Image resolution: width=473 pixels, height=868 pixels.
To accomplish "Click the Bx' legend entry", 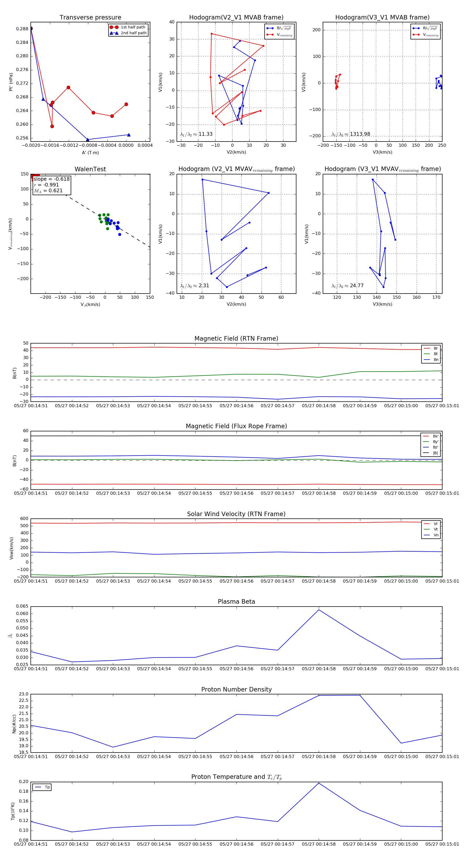I will (431, 436).
